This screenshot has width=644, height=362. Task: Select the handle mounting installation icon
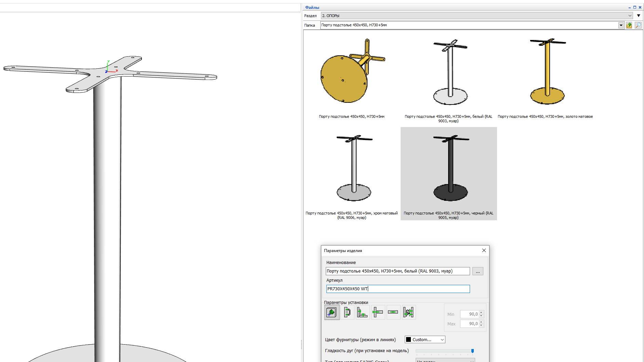347,312
